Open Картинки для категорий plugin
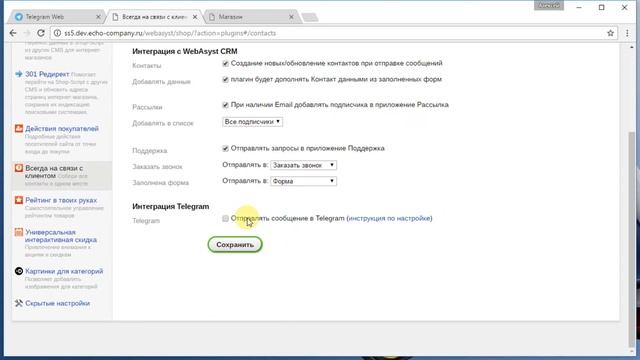 [x=64, y=271]
